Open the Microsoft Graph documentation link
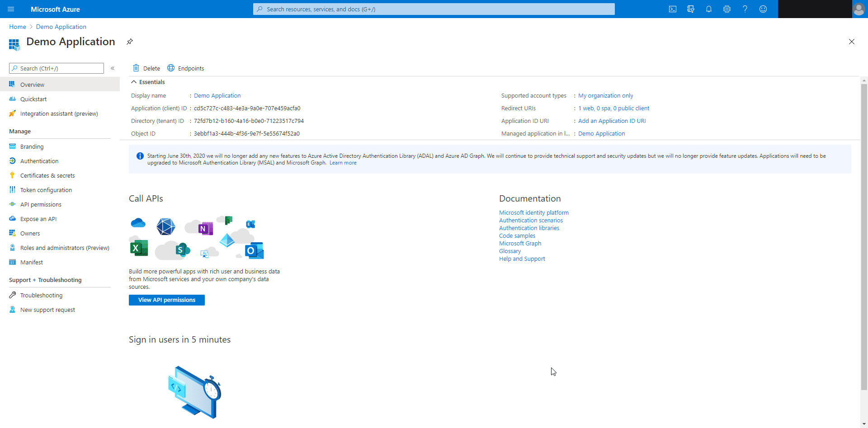The width and height of the screenshot is (868, 428). [520, 243]
